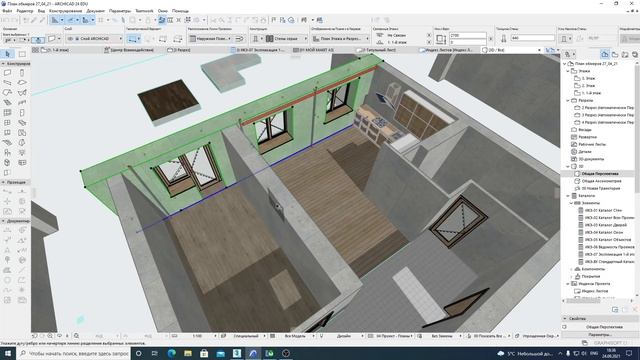This screenshot has width=640, height=360.
Task: Click the zoom magnifier icon in the bottom bar
Action: (76, 336)
